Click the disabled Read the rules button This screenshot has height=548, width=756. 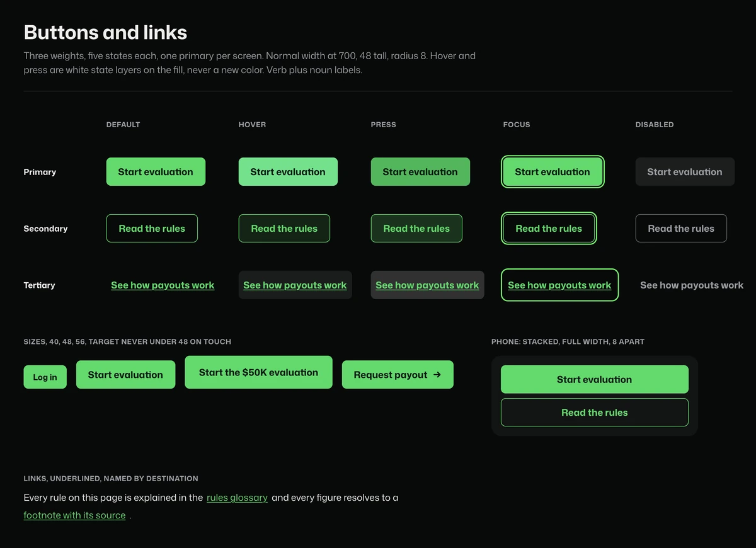681,228
